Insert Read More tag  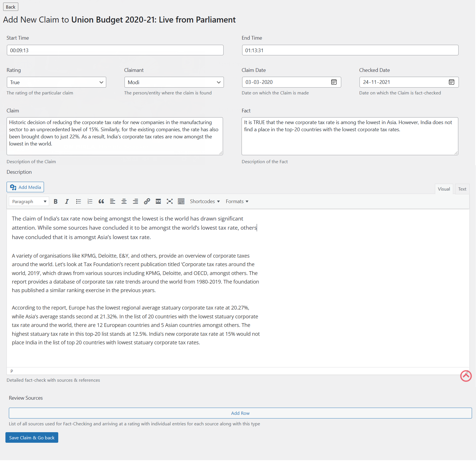point(158,201)
